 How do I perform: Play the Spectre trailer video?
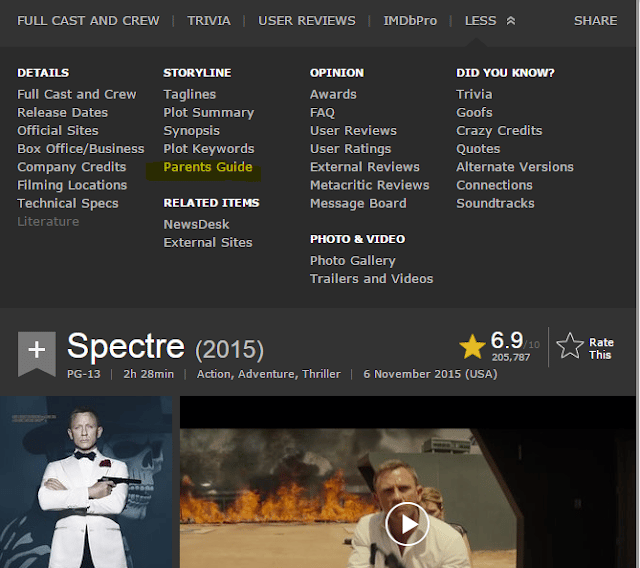tap(407, 523)
